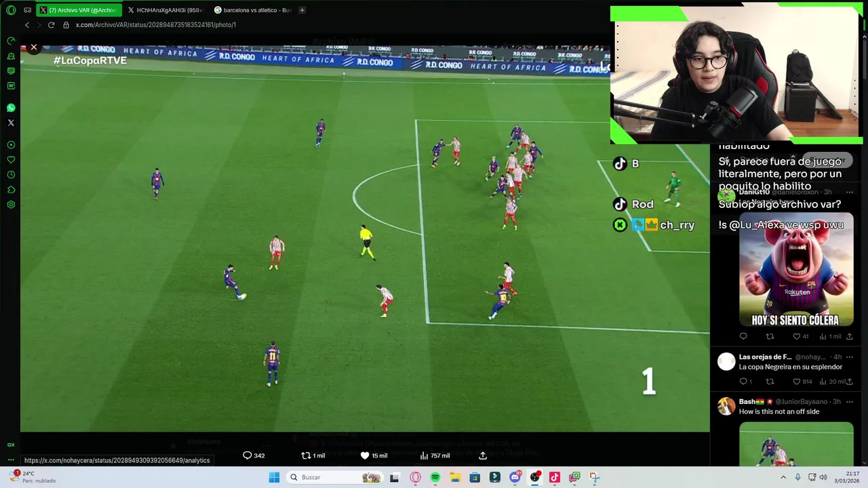Open a new browser tab with the plus button
This screenshot has width=868, height=488.
pyautogui.click(x=302, y=10)
